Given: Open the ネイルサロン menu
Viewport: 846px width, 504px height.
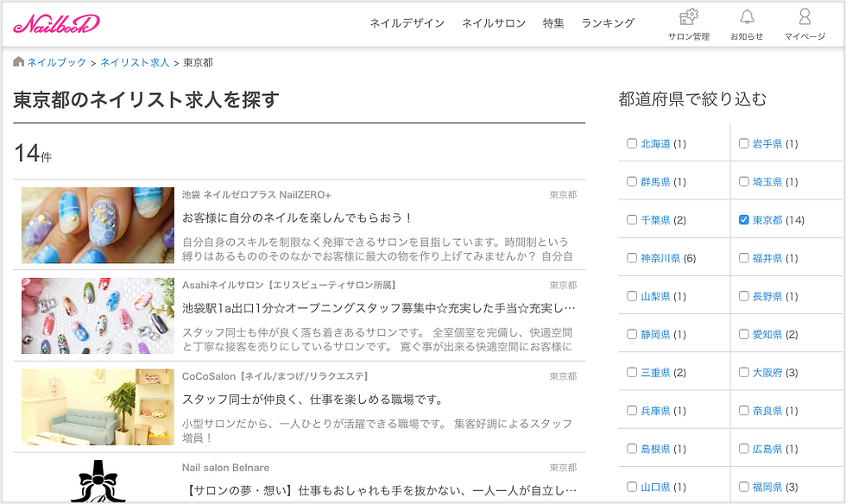Looking at the screenshot, I should pyautogui.click(x=494, y=23).
